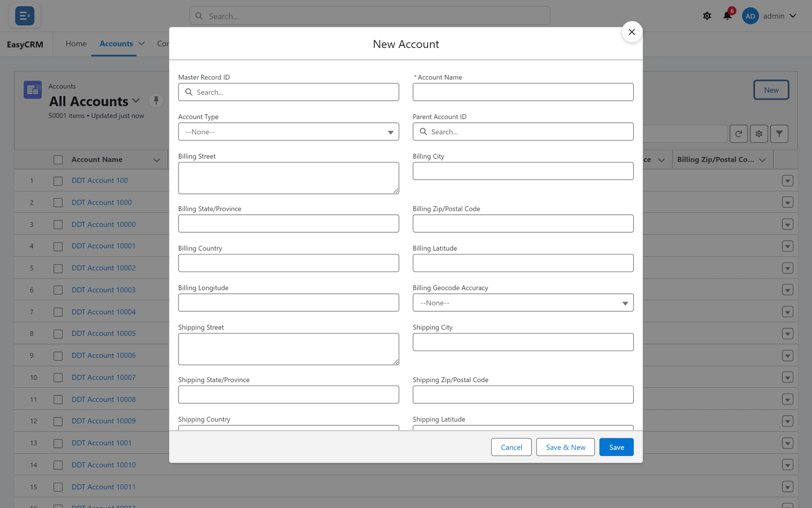
Task: Check the DDT Account 100 row checkbox
Action: point(58,181)
